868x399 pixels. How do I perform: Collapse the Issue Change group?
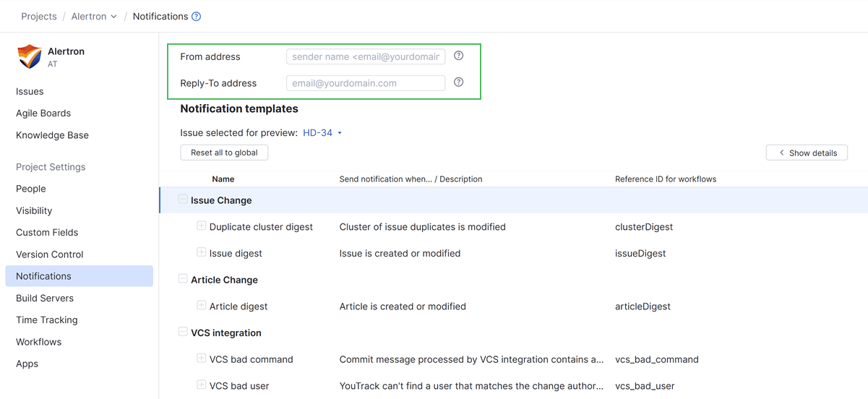click(x=183, y=199)
